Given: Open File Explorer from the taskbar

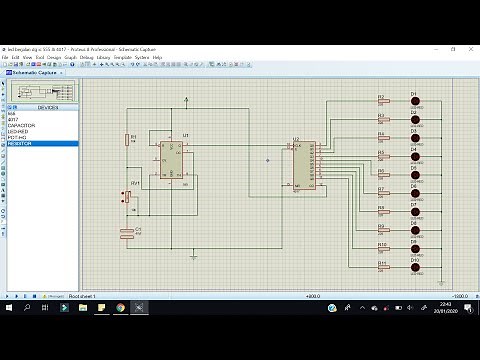Looking at the screenshot, I should pos(83,308).
